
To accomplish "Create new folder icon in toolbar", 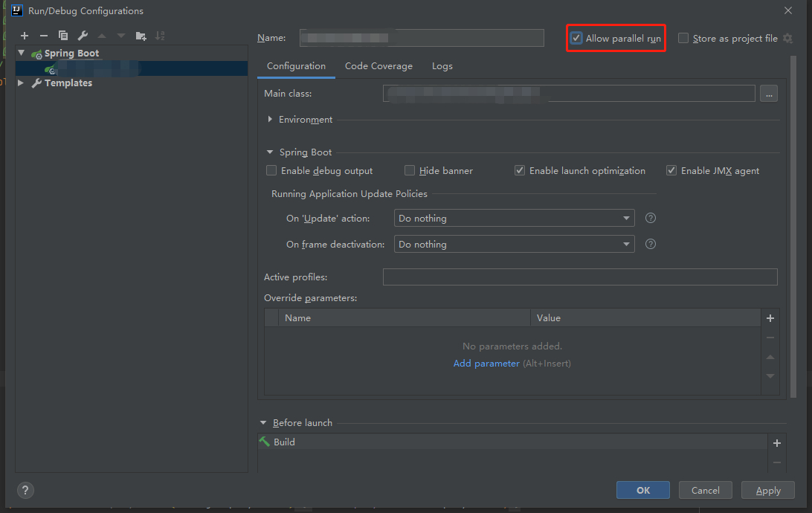I will pyautogui.click(x=141, y=36).
